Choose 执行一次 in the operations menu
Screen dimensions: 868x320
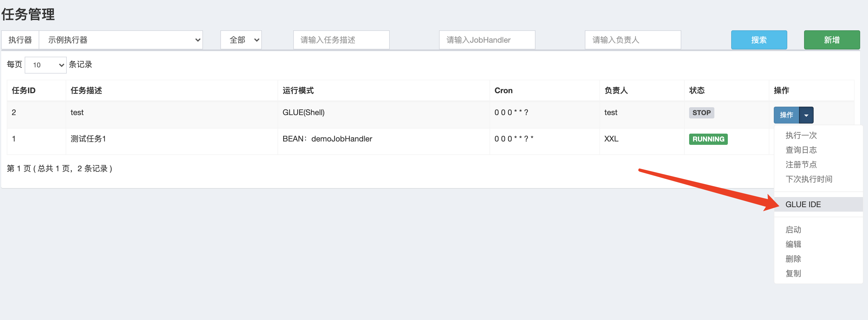click(801, 135)
